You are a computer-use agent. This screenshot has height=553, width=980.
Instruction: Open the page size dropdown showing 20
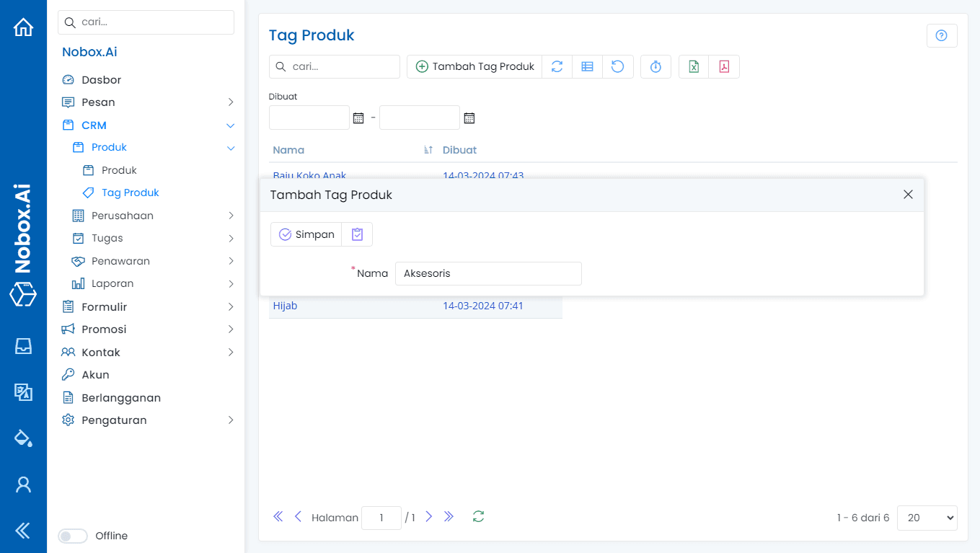coord(927,518)
